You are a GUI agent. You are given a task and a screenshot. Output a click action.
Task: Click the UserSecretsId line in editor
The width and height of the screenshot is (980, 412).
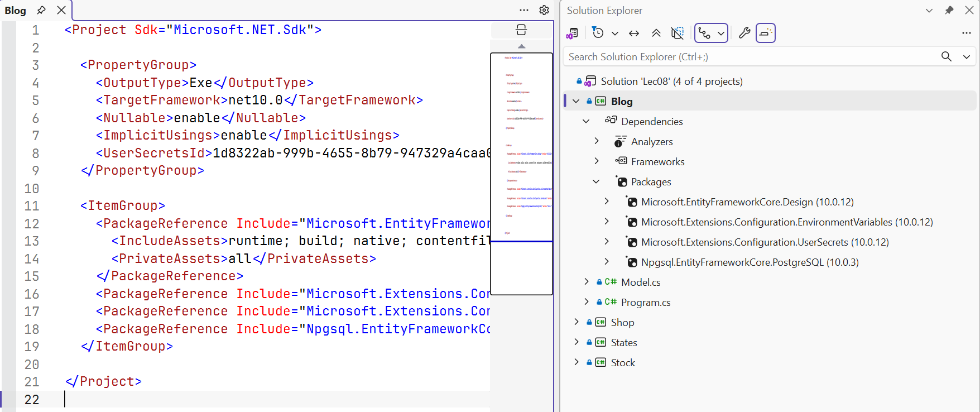pyautogui.click(x=294, y=153)
